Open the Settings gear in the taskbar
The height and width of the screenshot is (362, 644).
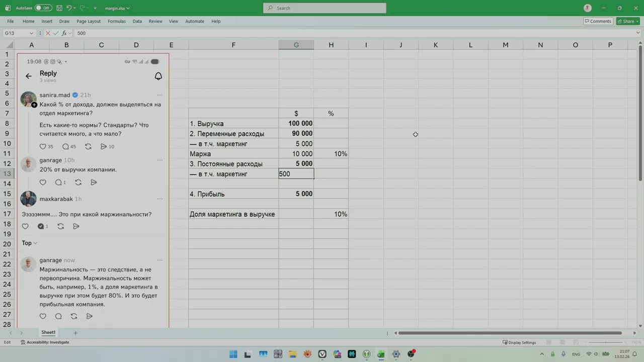[396, 354]
